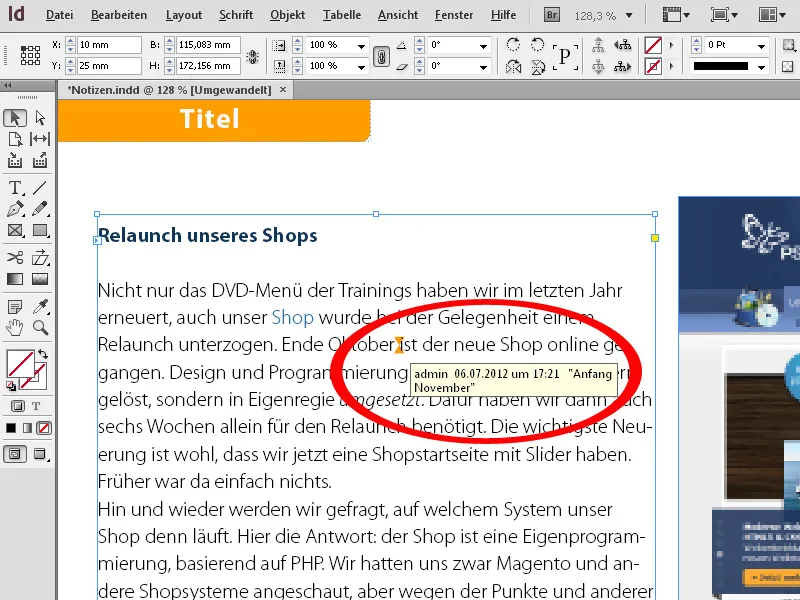Activate the Gradient Swatch tool

pyautogui.click(x=15, y=279)
